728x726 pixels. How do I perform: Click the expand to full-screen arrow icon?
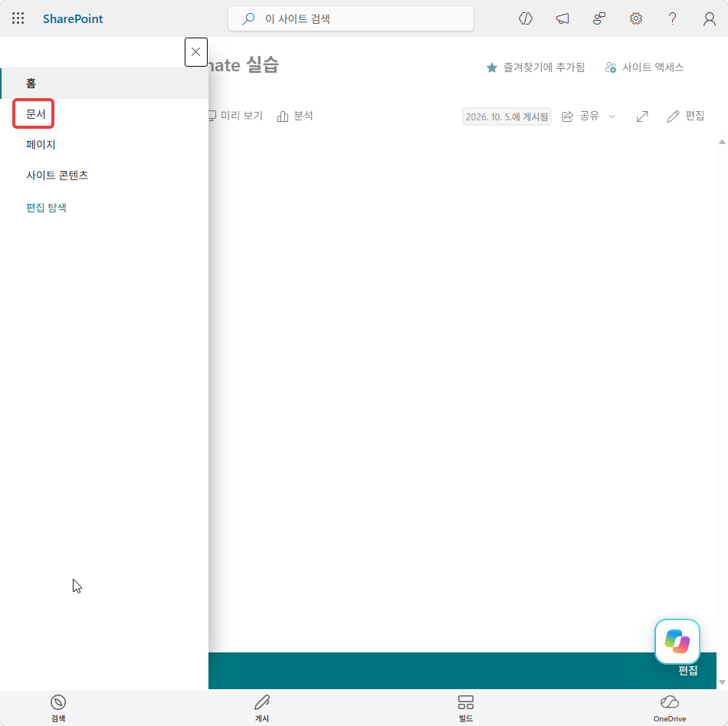pos(642,116)
